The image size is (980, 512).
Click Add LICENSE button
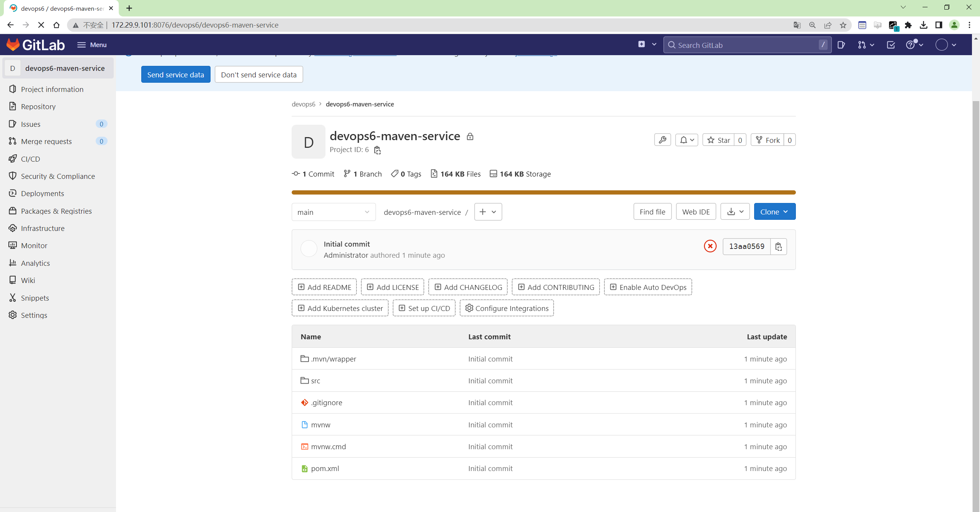click(x=392, y=287)
